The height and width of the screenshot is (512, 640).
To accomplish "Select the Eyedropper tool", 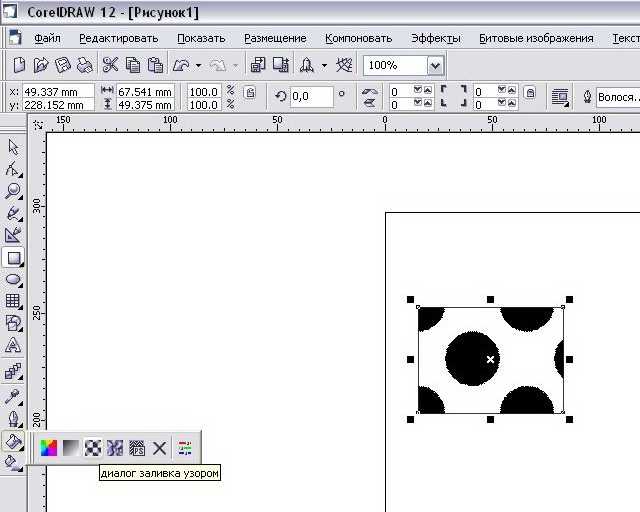I will pos(13,397).
